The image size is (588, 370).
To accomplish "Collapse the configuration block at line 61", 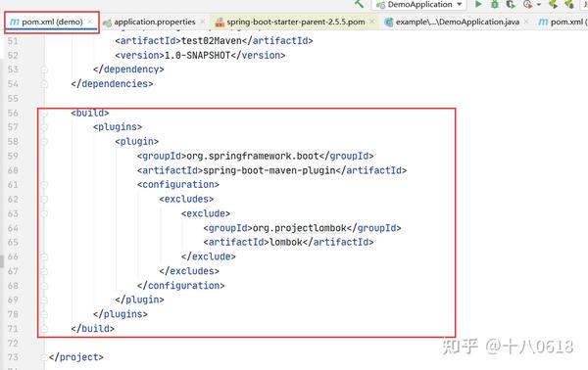I will click(44, 185).
